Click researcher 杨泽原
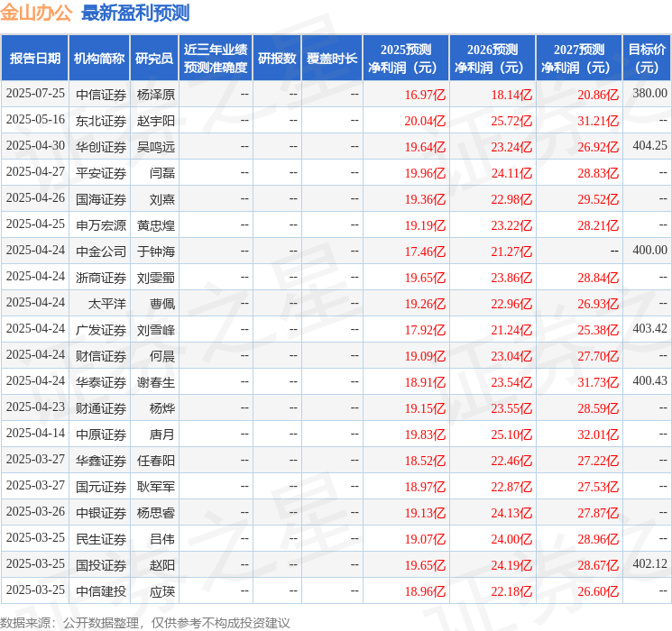Viewport: 672px width, 631px height. (156, 95)
